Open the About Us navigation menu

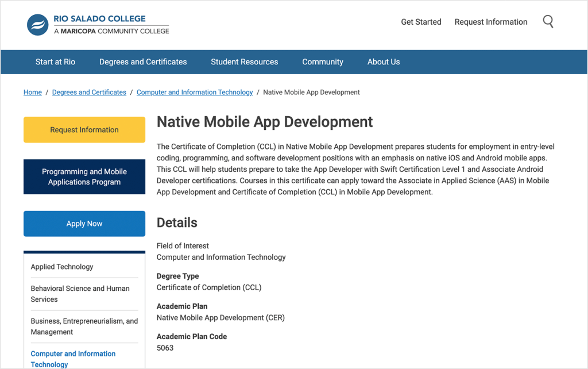(x=383, y=61)
